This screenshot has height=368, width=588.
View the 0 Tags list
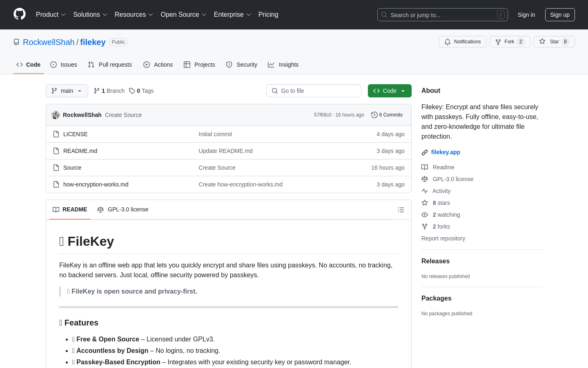(141, 91)
